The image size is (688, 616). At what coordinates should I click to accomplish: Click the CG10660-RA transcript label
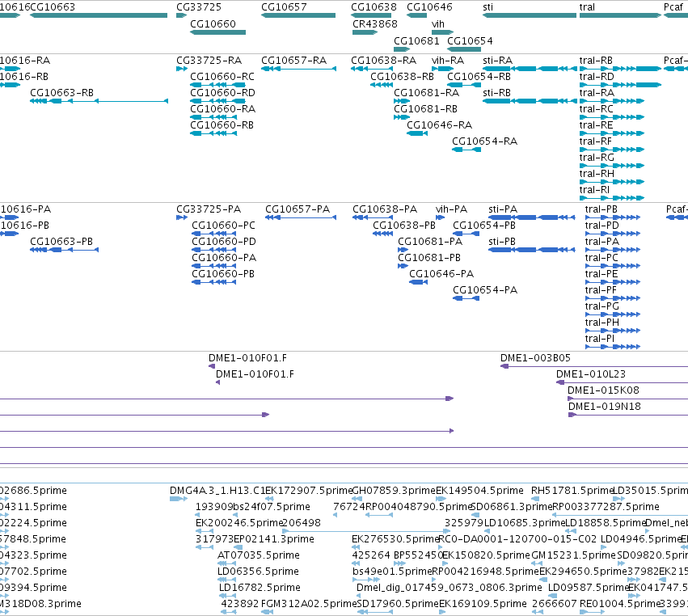coord(222,109)
